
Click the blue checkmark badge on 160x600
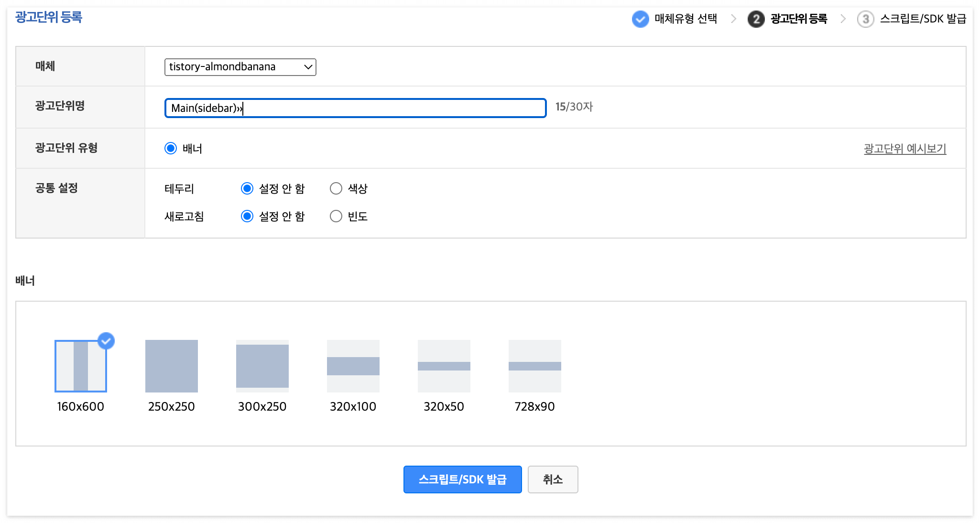tap(106, 341)
